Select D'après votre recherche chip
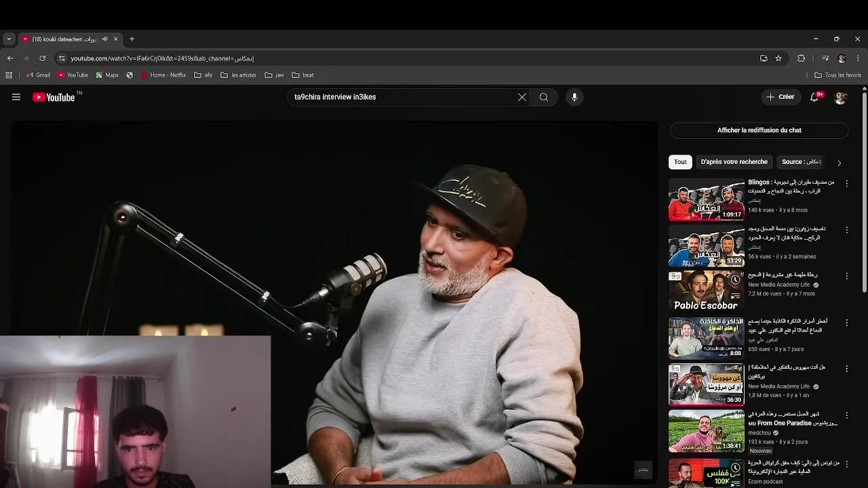The image size is (868, 488). (734, 162)
